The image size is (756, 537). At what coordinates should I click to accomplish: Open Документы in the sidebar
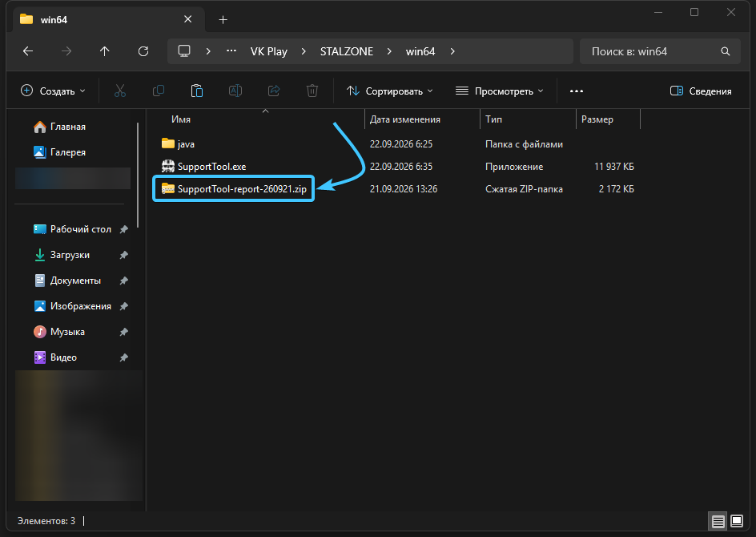[x=67, y=281]
